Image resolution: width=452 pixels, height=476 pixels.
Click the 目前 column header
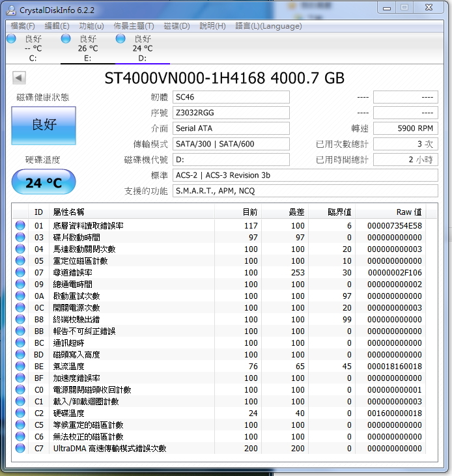pos(238,212)
